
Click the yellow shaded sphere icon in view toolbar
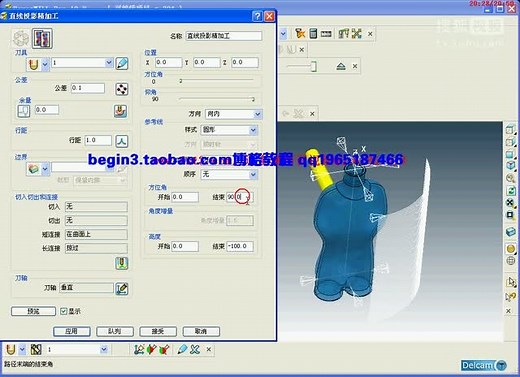(510, 249)
